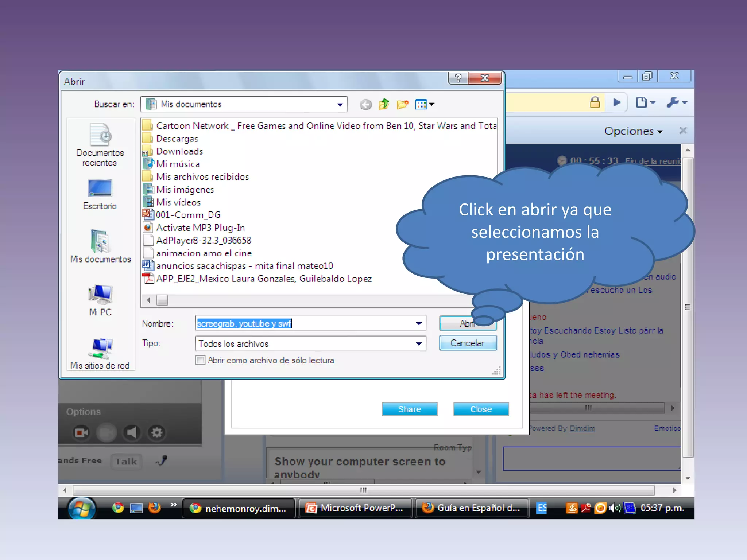Viewport: 747px width, 560px height.
Task: Create a new folder icon
Action: click(403, 105)
